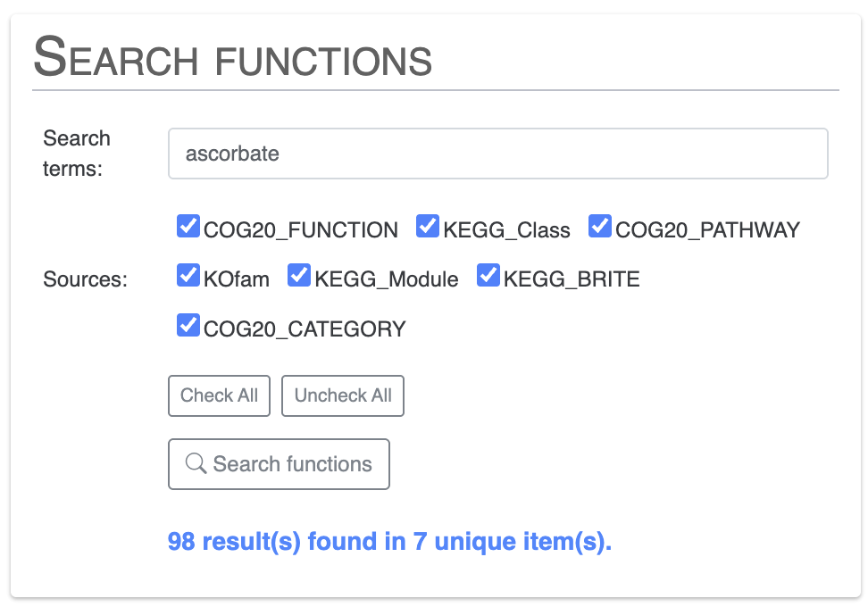Click the KOfam label text
868x607 pixels.
(x=237, y=279)
